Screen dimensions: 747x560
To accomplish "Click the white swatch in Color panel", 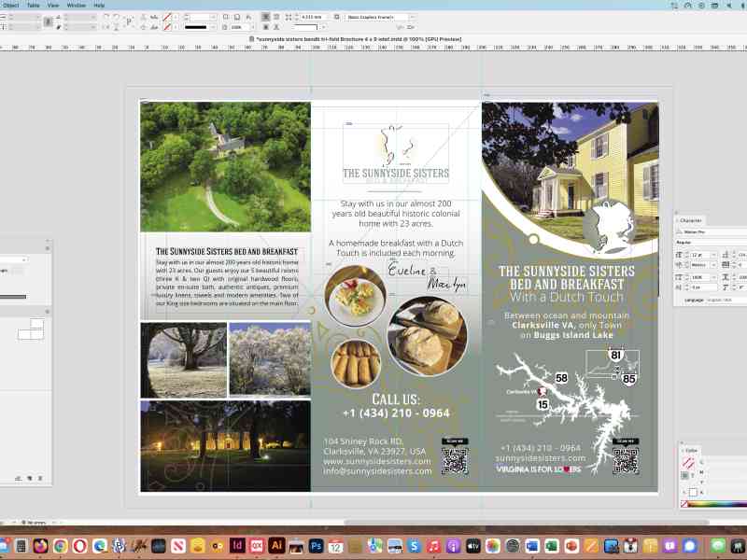I will pyautogui.click(x=693, y=492).
